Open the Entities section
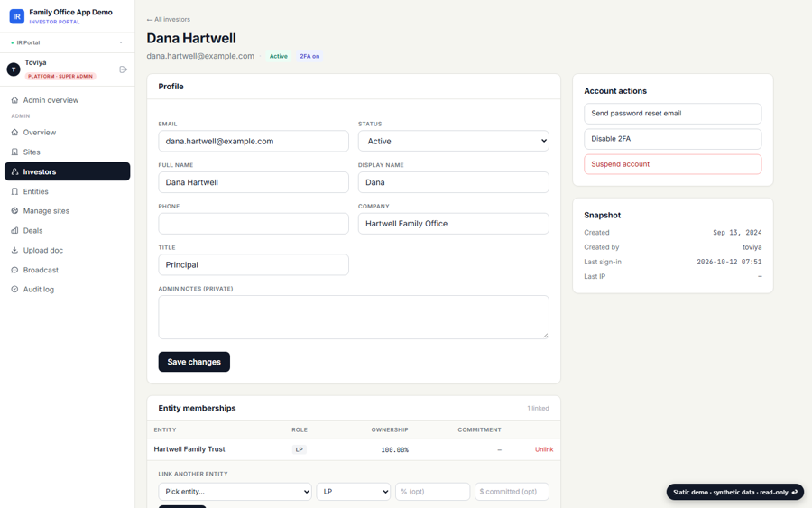Image resolution: width=812 pixels, height=508 pixels. click(68, 191)
